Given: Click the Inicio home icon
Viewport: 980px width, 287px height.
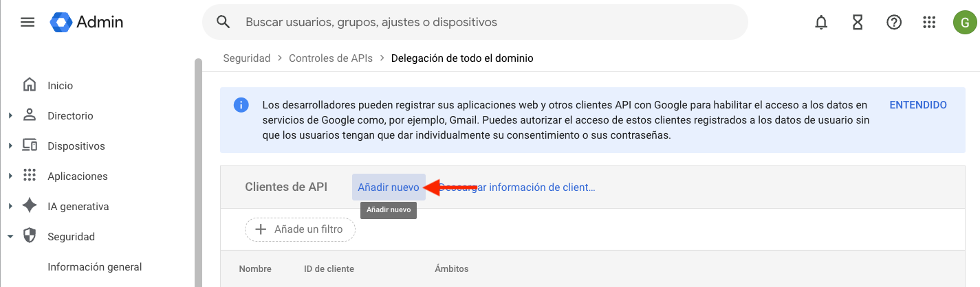Looking at the screenshot, I should (x=30, y=85).
